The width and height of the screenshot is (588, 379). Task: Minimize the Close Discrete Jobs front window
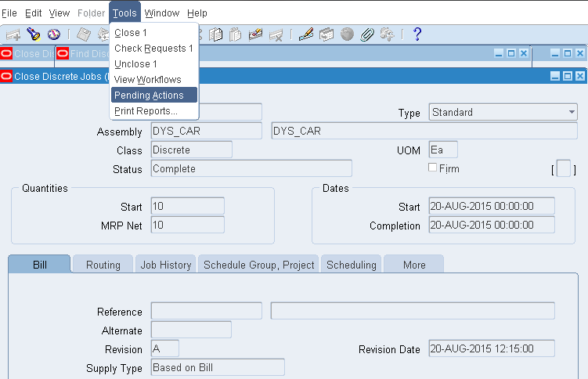555,76
